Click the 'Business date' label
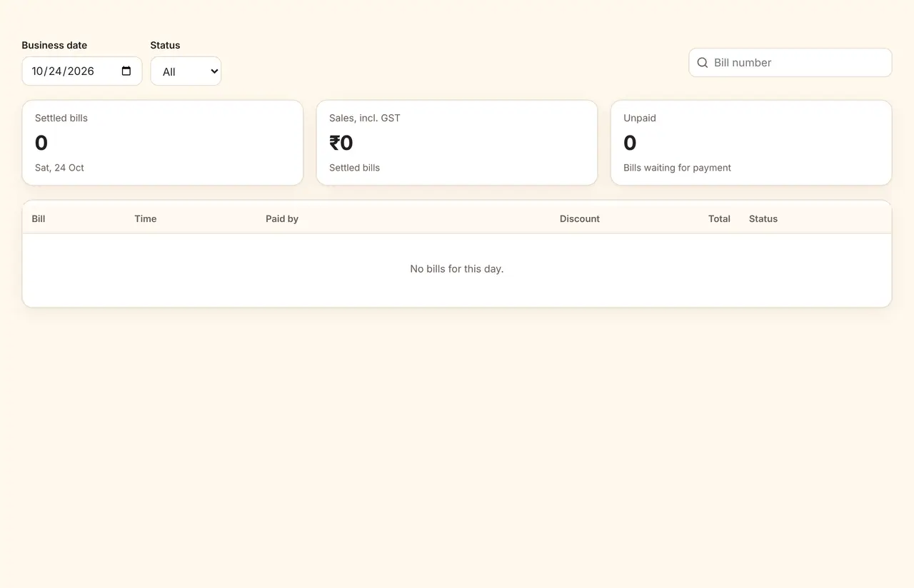 click(x=54, y=45)
